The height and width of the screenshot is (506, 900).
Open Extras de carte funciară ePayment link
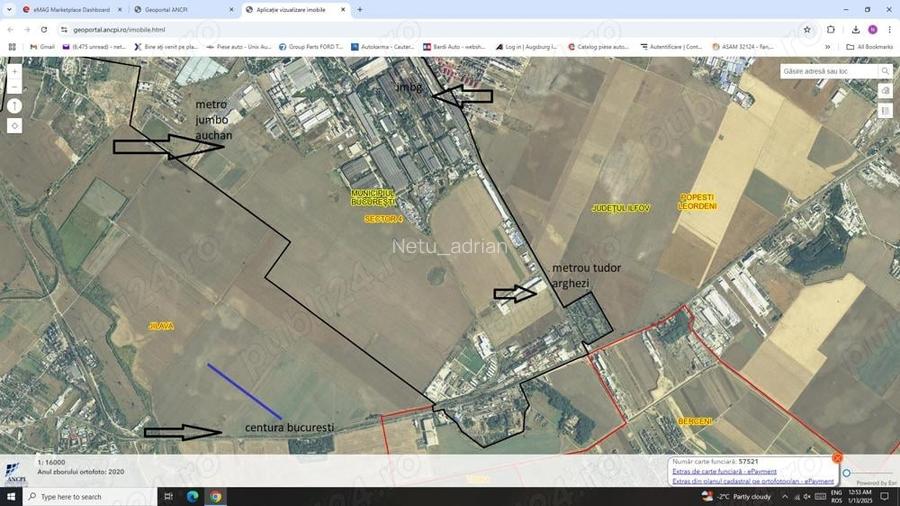[724, 471]
